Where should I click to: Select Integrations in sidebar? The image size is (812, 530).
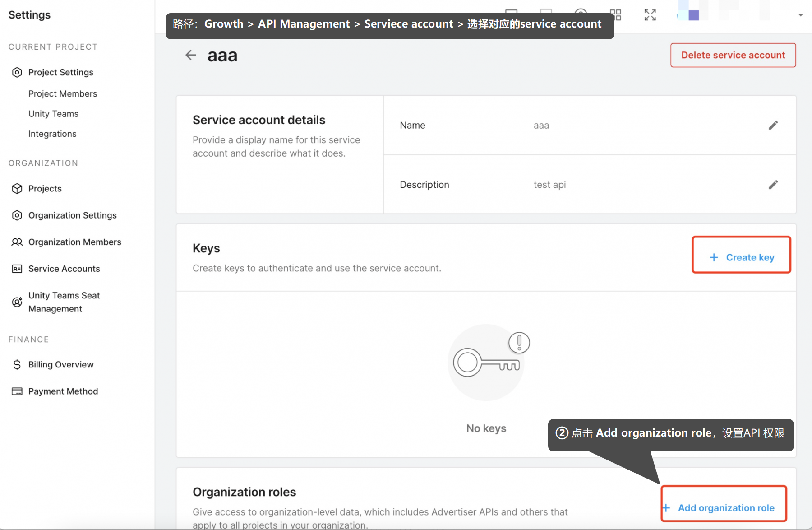coord(52,134)
